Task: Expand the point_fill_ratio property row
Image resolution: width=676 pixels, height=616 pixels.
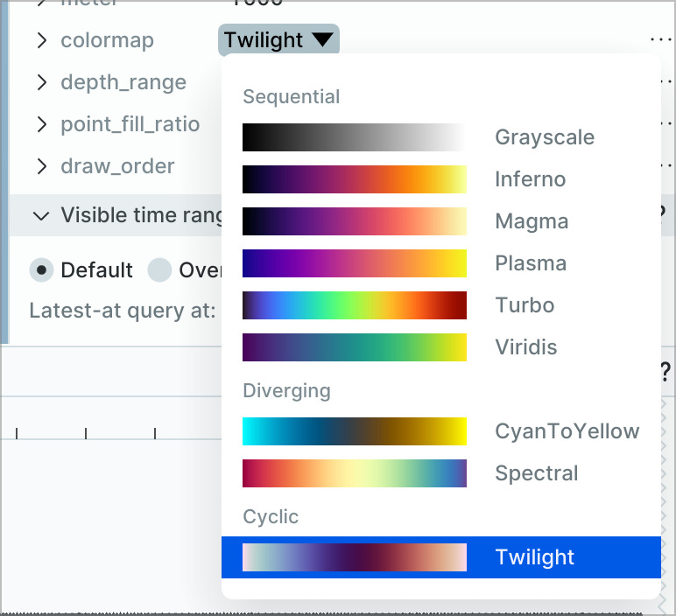Action: [x=41, y=124]
